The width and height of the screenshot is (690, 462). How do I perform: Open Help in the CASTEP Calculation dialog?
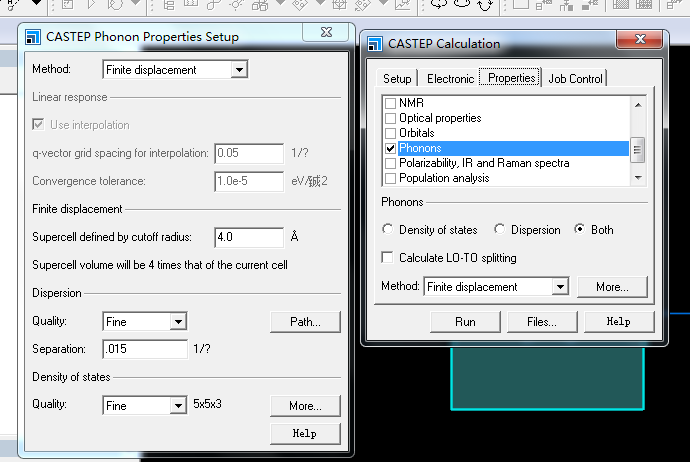coord(619,322)
